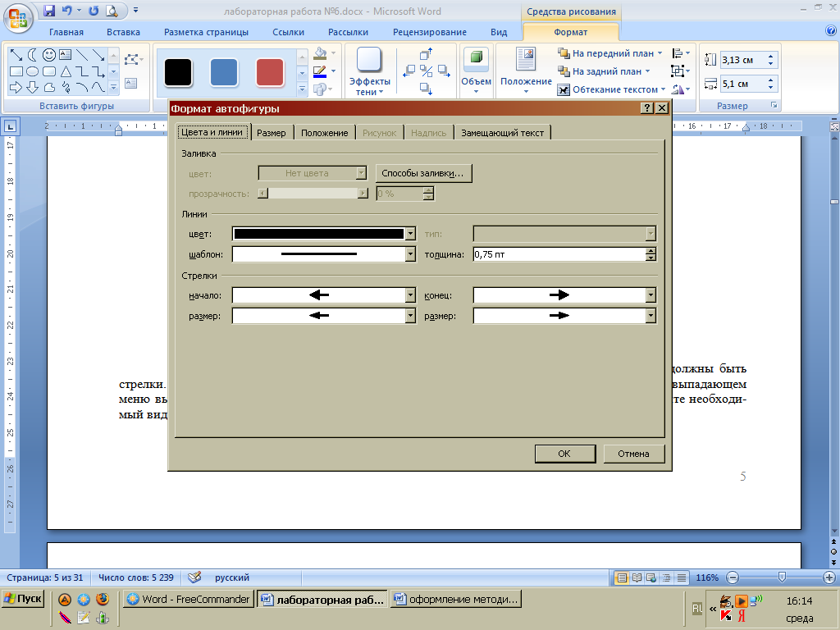Open Объем 3-D effects button

pyautogui.click(x=476, y=71)
